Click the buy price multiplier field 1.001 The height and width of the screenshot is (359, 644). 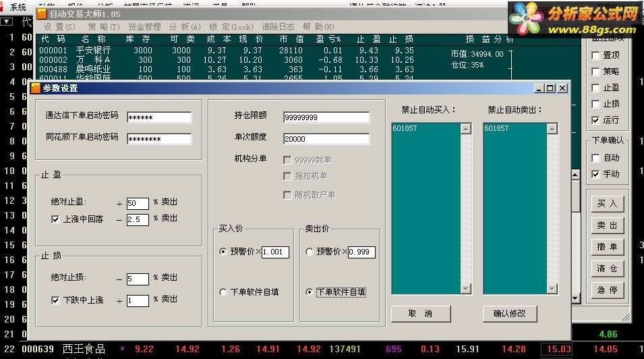click(275, 252)
